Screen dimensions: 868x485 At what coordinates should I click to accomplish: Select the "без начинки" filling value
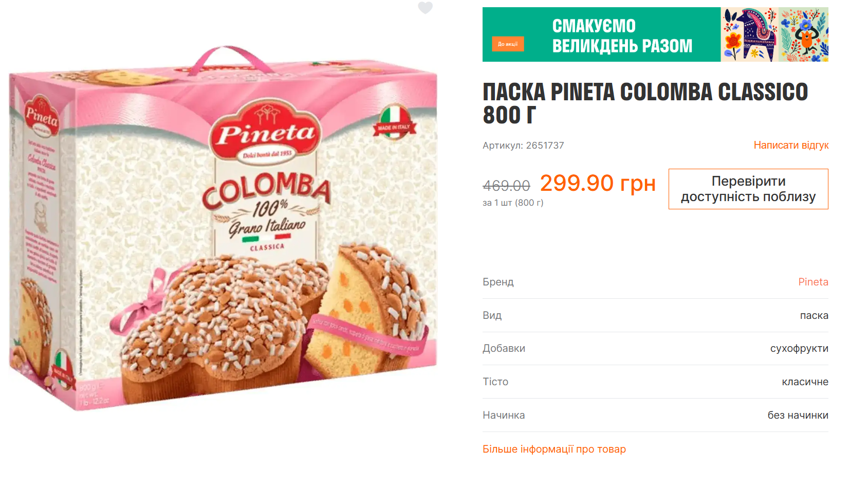798,415
